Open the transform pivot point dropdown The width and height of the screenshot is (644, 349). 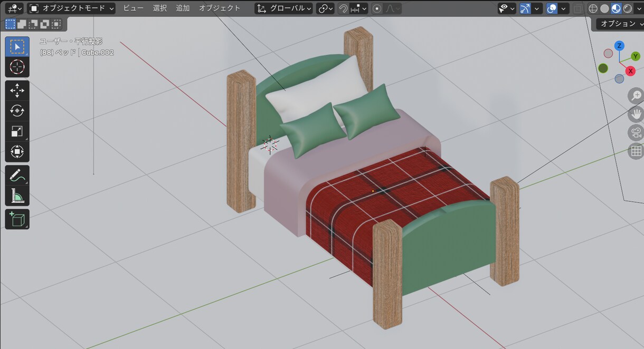click(x=325, y=8)
